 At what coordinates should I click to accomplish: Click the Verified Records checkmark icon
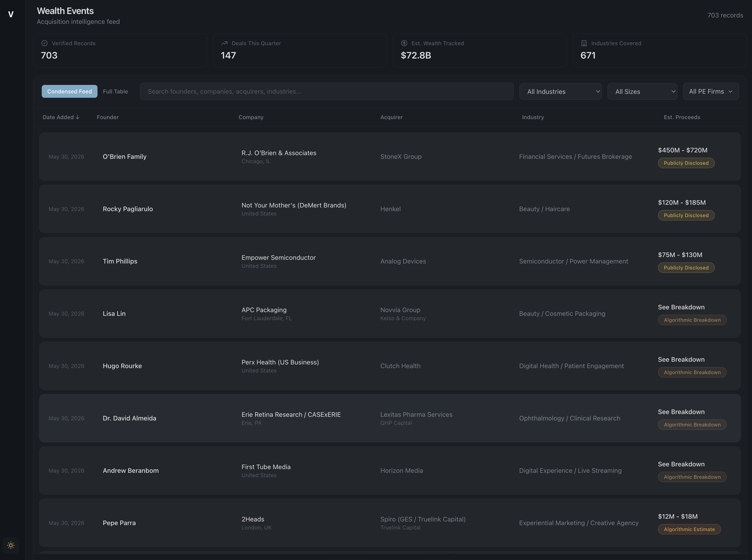click(x=44, y=43)
